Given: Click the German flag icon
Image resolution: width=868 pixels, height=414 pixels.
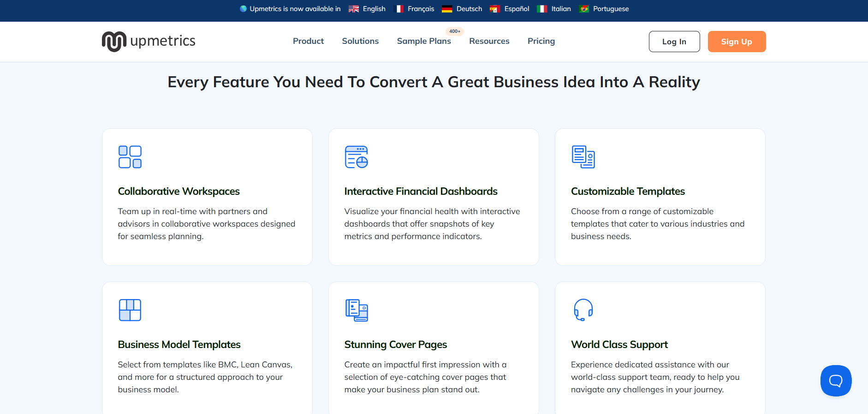Looking at the screenshot, I should 447,9.
